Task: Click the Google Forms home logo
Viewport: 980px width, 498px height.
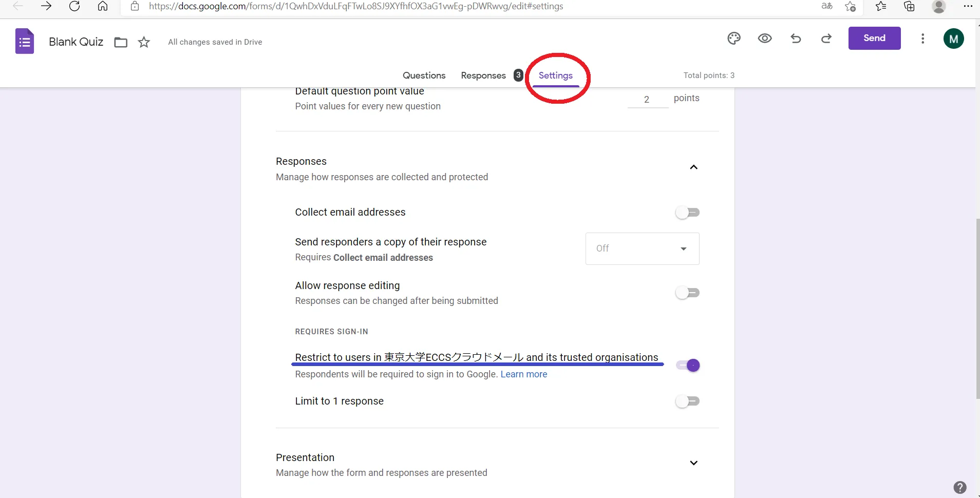Action: coord(25,42)
